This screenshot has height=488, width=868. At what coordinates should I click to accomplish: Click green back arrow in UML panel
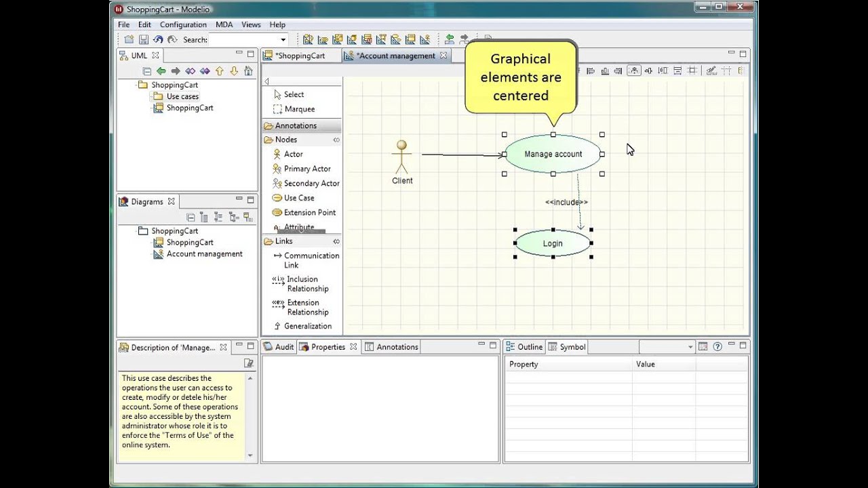pyautogui.click(x=161, y=70)
